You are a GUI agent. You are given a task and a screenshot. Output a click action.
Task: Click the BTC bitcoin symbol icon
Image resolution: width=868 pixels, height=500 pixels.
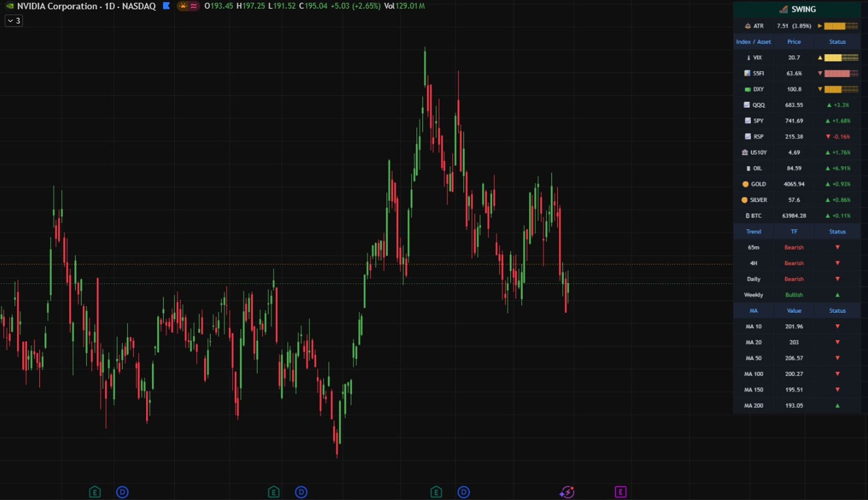[747, 216]
